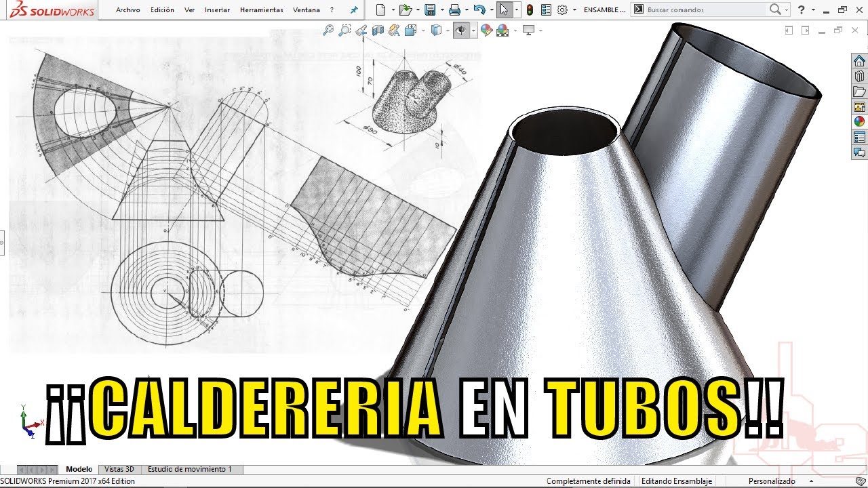The image size is (868, 488).
Task: Click the Open file folder icon
Action: pyautogui.click(x=405, y=9)
